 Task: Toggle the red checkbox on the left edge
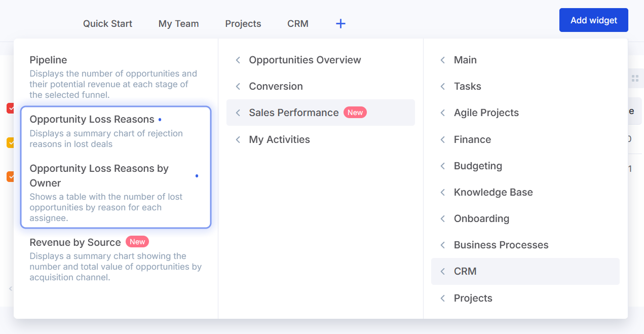pos(10,108)
